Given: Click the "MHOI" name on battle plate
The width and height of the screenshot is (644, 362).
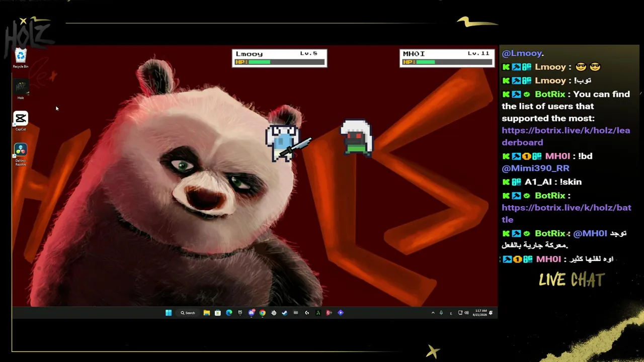Looking at the screenshot, I should click(414, 54).
